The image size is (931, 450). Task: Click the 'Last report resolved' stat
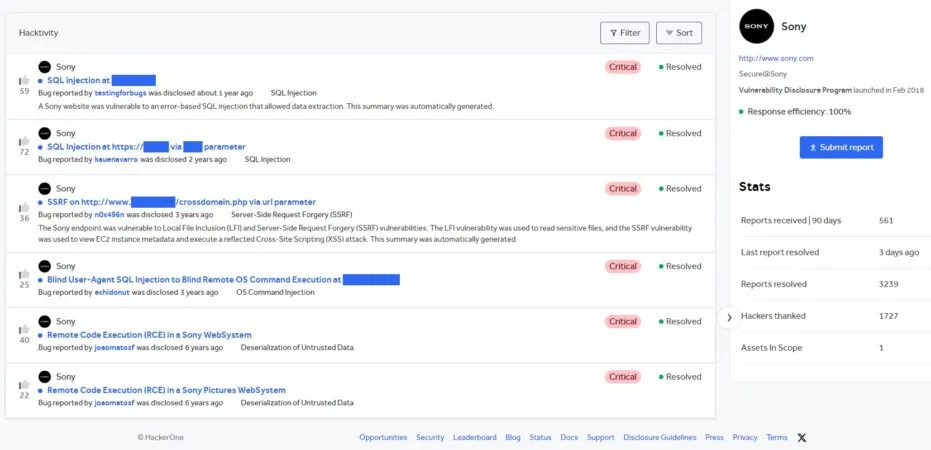780,252
